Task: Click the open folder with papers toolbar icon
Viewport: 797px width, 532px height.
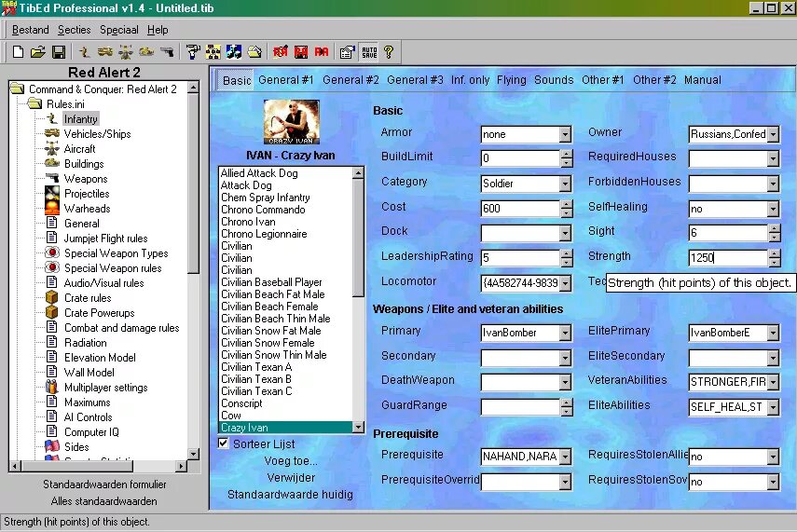Action: click(x=254, y=51)
